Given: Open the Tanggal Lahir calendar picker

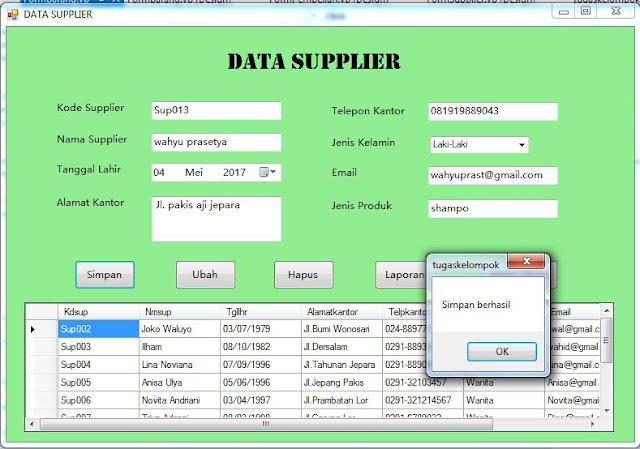Looking at the screenshot, I should [268, 172].
